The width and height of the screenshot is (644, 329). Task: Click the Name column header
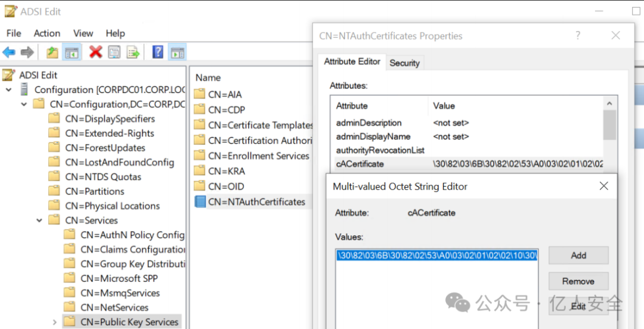pos(208,77)
